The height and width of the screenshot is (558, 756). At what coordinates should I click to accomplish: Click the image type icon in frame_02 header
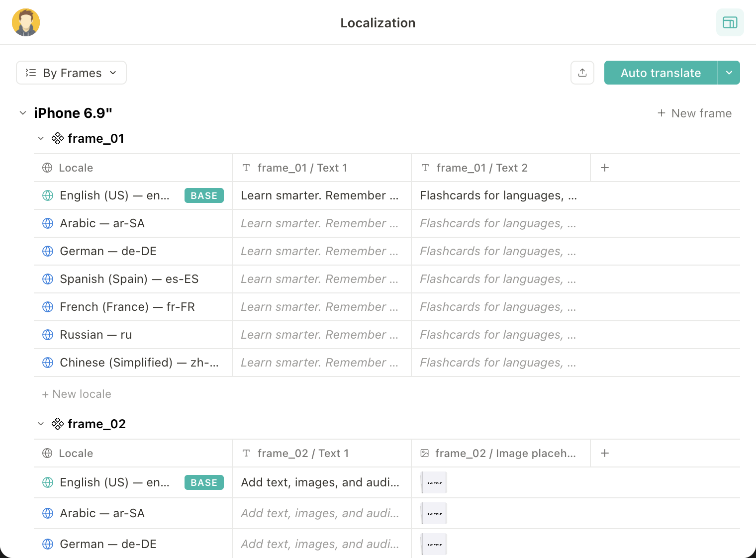[x=425, y=453]
